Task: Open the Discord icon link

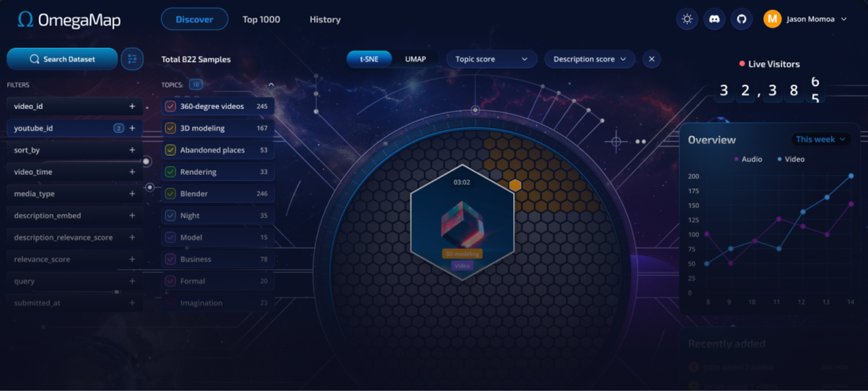Action: click(714, 19)
